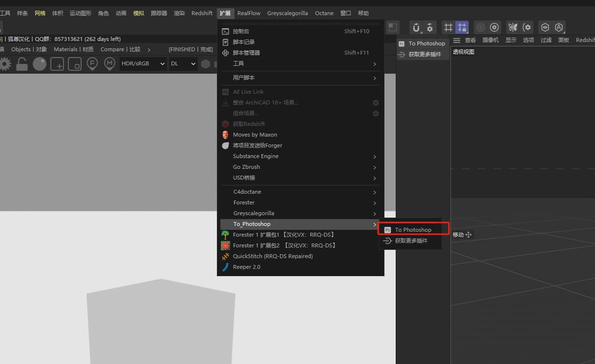Image resolution: width=595 pixels, height=364 pixels.
Task: Expand the C4doctane submenu
Action: tap(300, 192)
